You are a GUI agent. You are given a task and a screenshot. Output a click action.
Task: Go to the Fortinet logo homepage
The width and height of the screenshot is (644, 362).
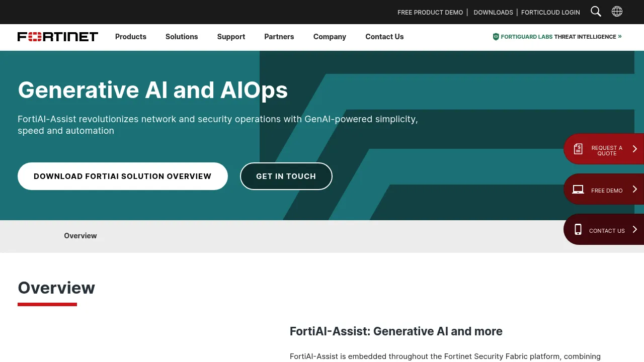tap(58, 37)
